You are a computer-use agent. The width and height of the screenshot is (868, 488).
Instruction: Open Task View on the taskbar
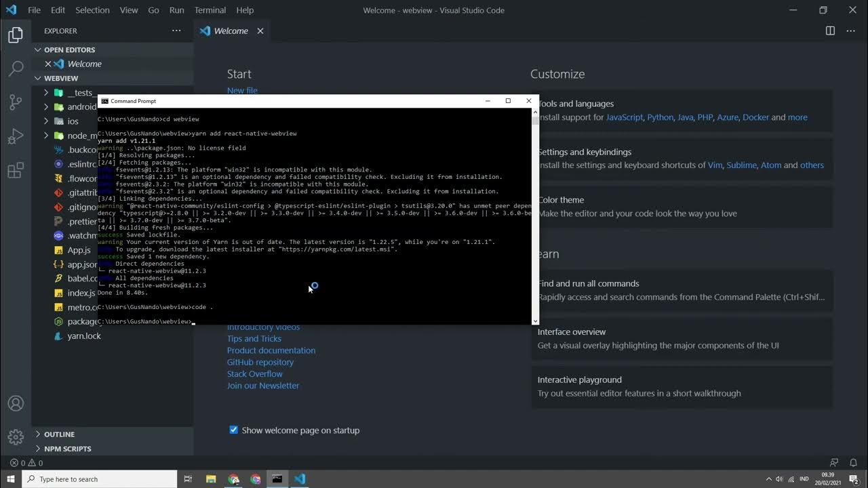188,479
